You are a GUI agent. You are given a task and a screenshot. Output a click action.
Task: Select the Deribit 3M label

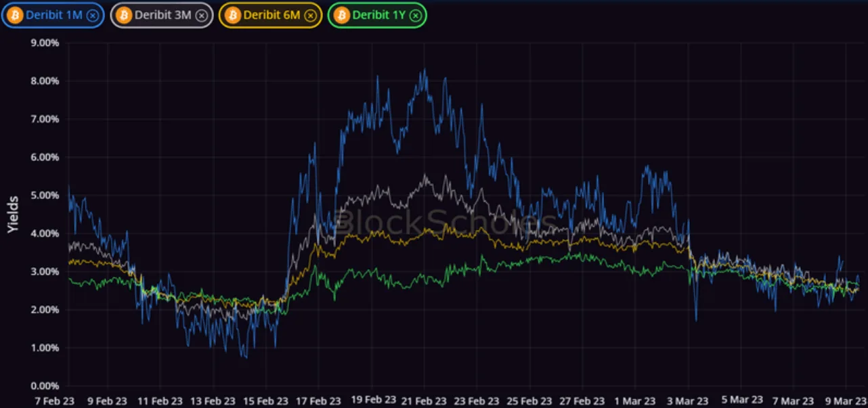point(164,15)
